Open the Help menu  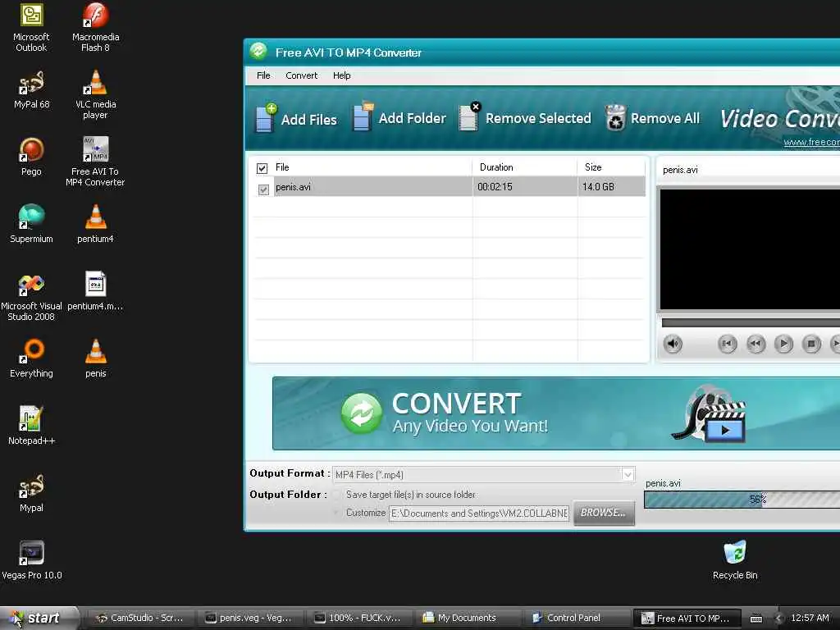pyautogui.click(x=342, y=75)
